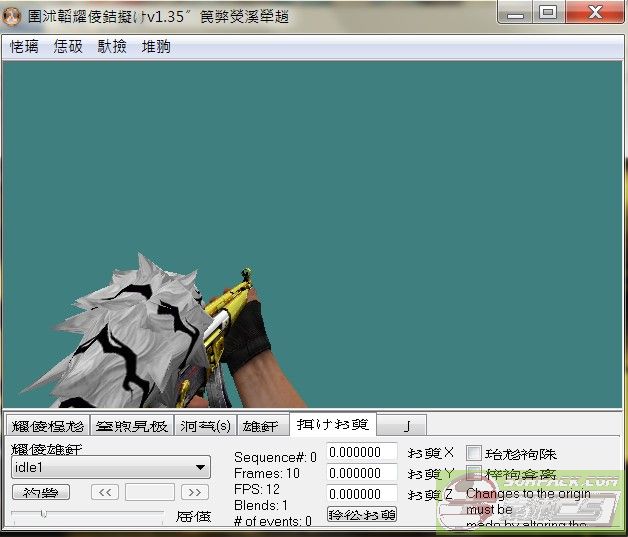
Task: Adjust the animation speed slider
Action: point(43,514)
